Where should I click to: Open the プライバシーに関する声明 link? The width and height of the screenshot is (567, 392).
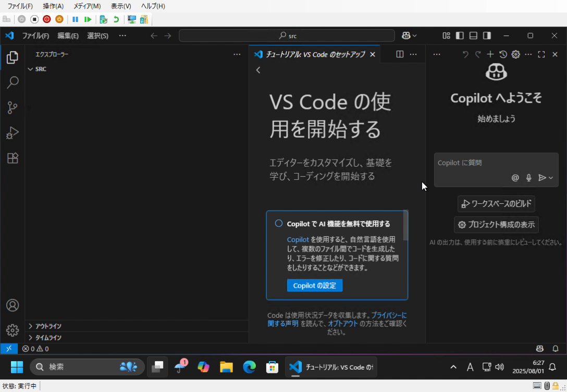tap(337, 320)
